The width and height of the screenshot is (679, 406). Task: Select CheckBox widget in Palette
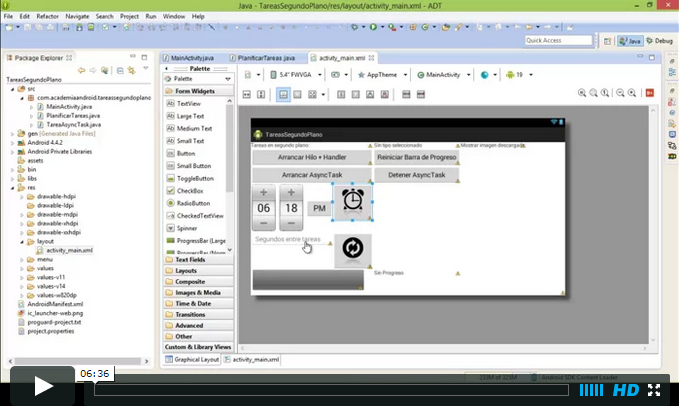coord(185,191)
